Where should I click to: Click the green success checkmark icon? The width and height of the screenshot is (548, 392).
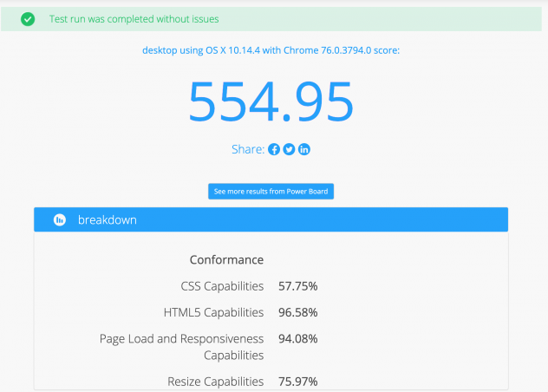point(28,19)
